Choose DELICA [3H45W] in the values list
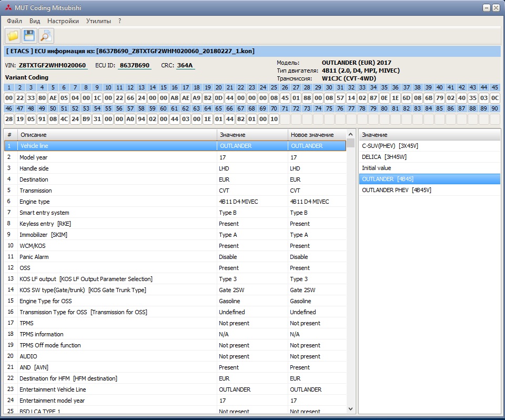 click(430, 157)
